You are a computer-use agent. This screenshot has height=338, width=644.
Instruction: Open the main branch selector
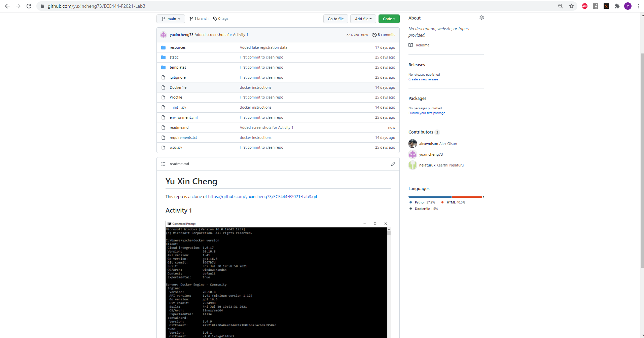tap(171, 19)
